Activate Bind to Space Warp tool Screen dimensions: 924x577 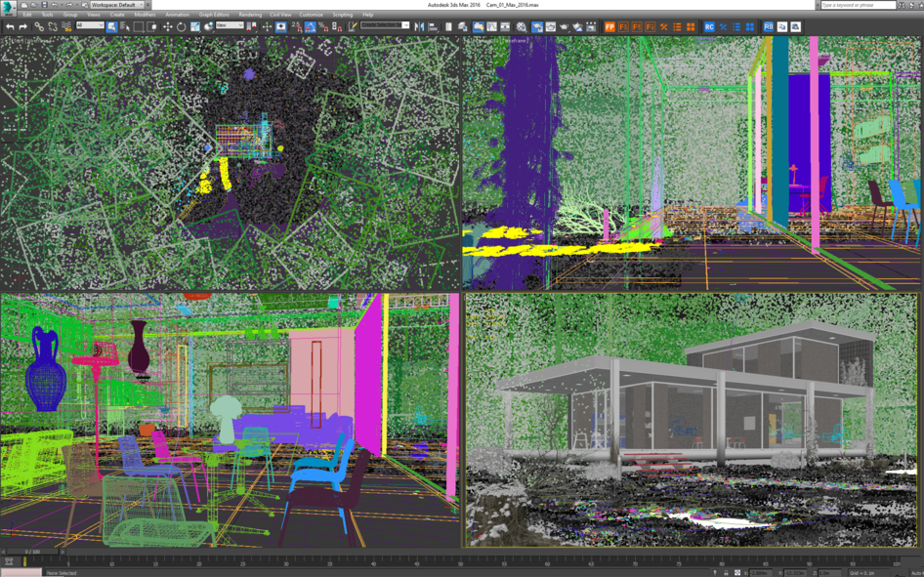pyautogui.click(x=66, y=26)
